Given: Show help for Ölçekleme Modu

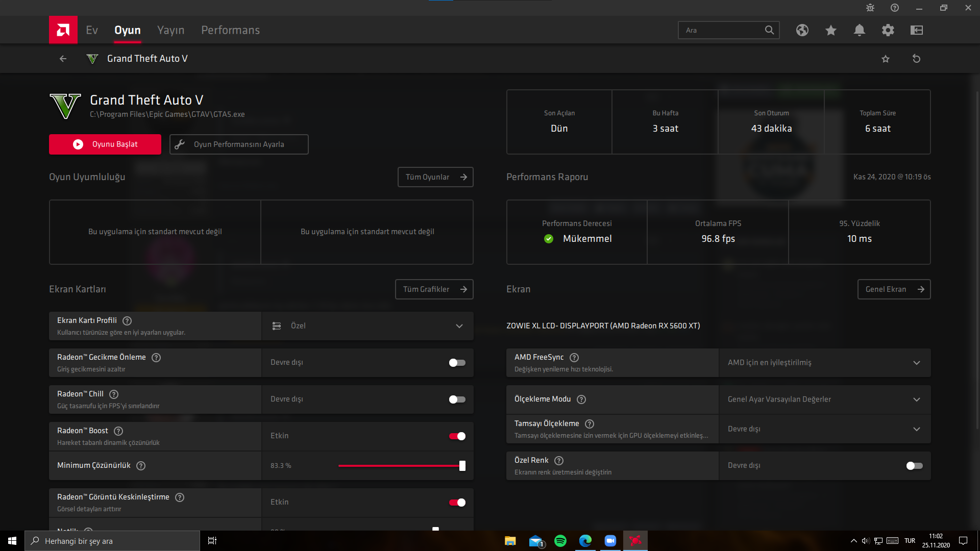Looking at the screenshot, I should [x=581, y=399].
